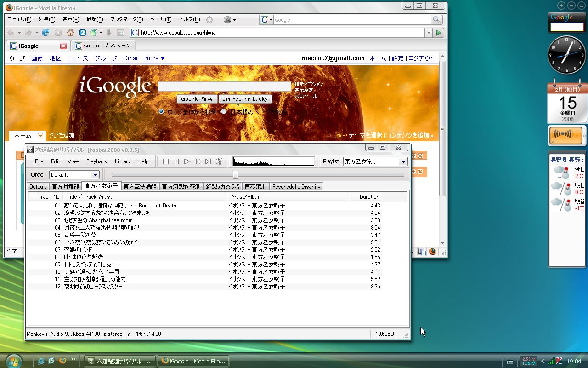The image size is (588, 368).
Task: Click the random playback icon in foobar2000
Action: coord(219,161)
